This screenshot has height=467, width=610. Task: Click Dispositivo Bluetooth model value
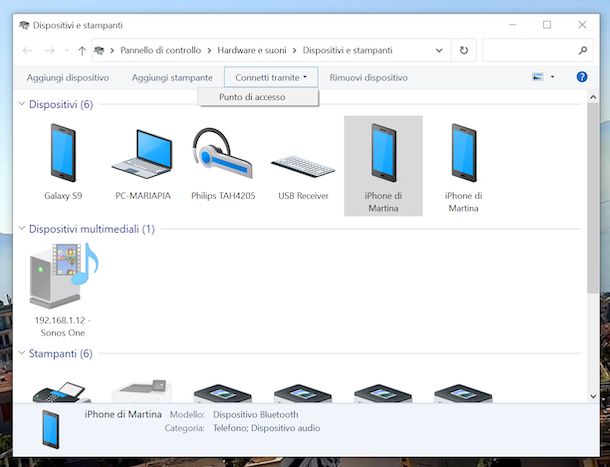pyautogui.click(x=256, y=414)
